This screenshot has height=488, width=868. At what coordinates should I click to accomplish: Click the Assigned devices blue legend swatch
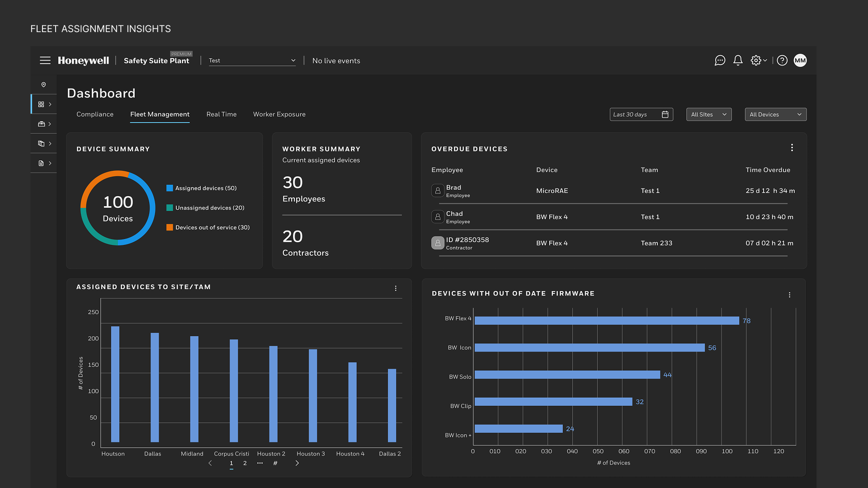coord(170,188)
